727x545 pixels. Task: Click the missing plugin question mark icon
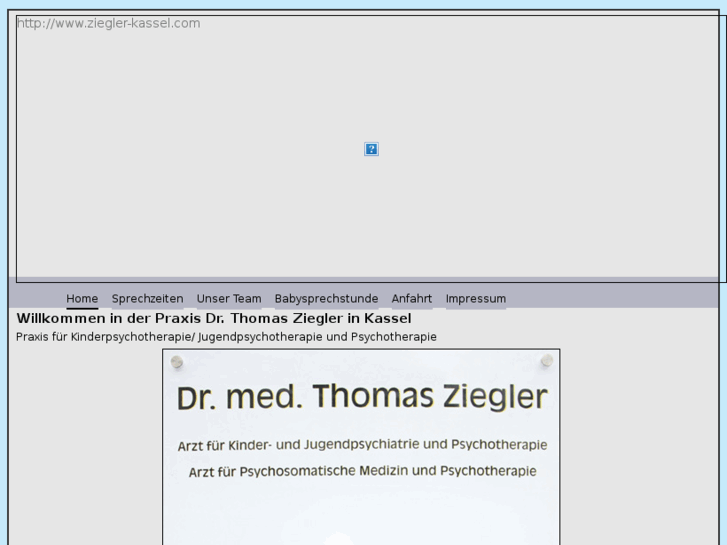pos(371,149)
